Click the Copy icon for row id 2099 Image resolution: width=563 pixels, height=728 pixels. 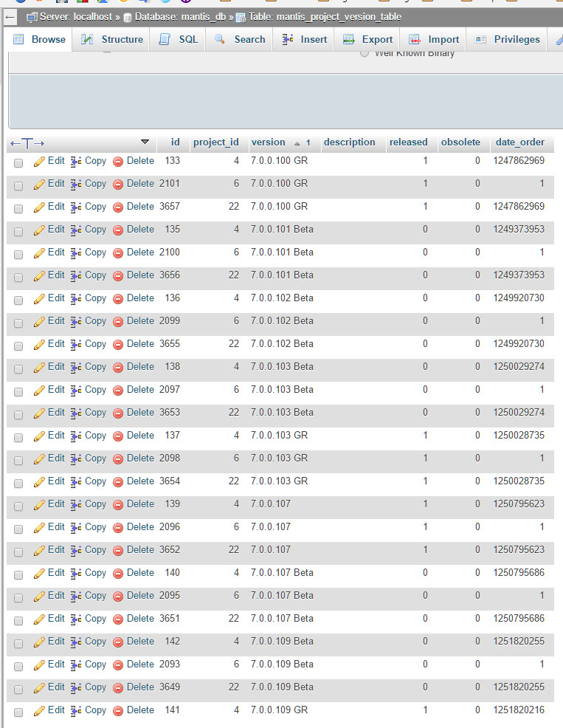coord(76,322)
